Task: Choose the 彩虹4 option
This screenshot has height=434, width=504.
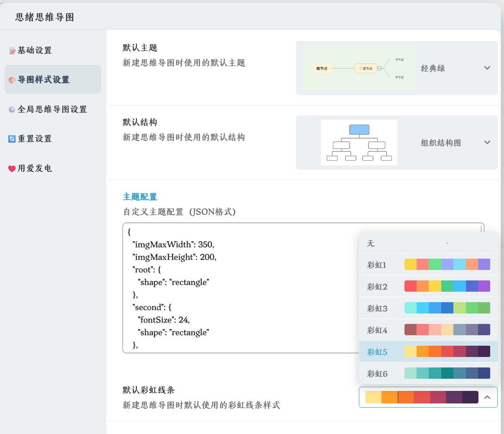Action: 429,330
